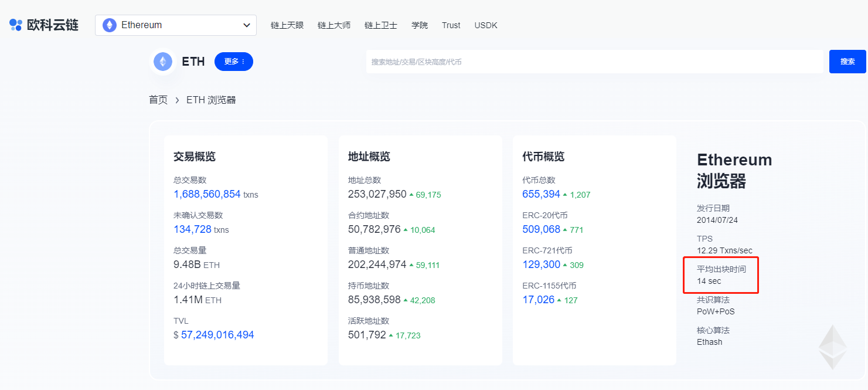This screenshot has width=868, height=390.
Task: Open the Ethereum blockchain selector dropdown
Action: click(176, 25)
